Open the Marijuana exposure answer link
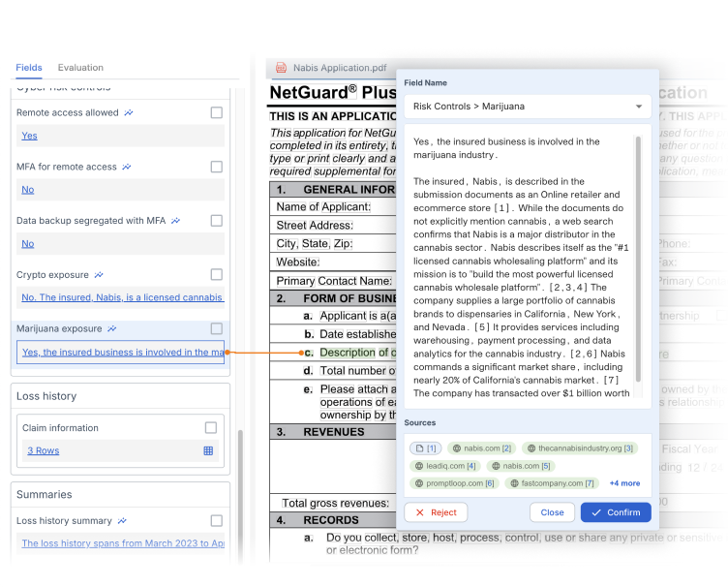 coord(123,353)
